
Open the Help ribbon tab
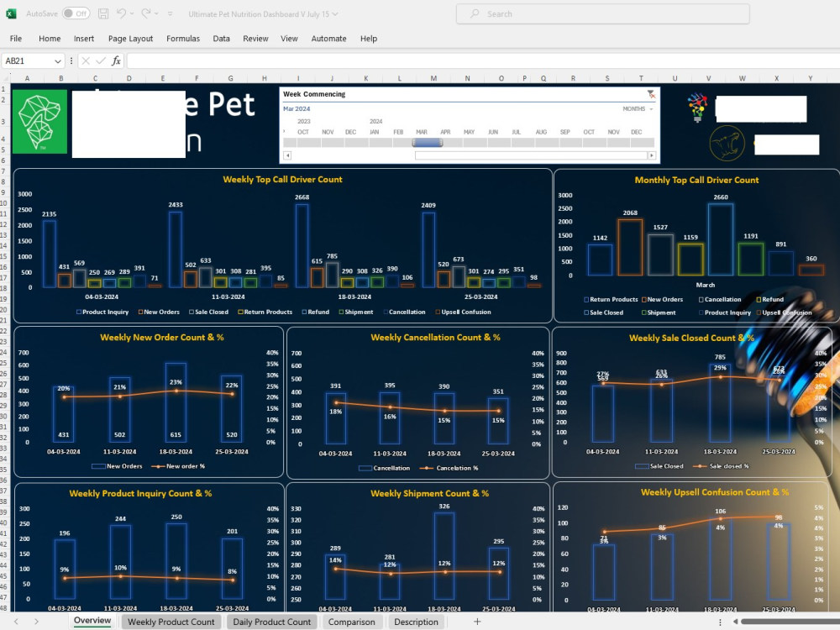[x=369, y=39]
